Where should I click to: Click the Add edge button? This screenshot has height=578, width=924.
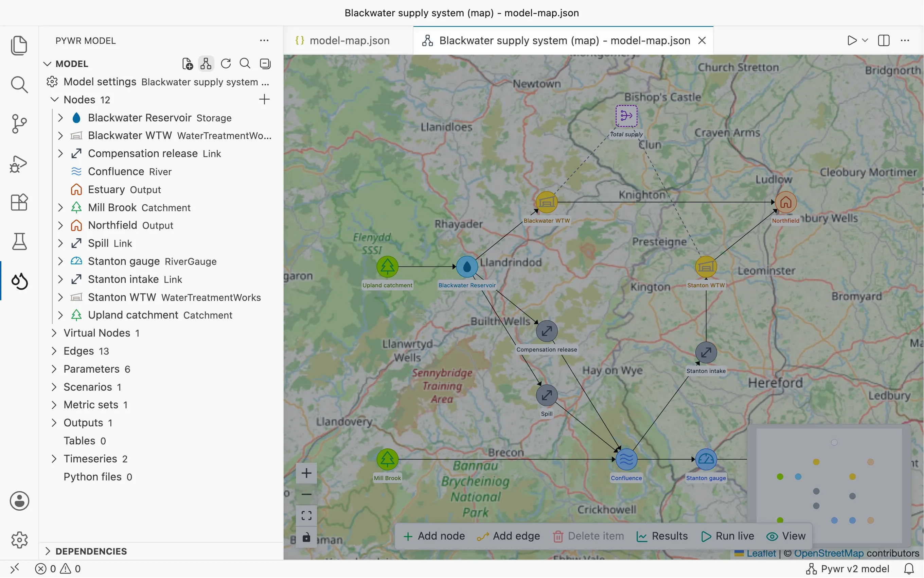509,536
